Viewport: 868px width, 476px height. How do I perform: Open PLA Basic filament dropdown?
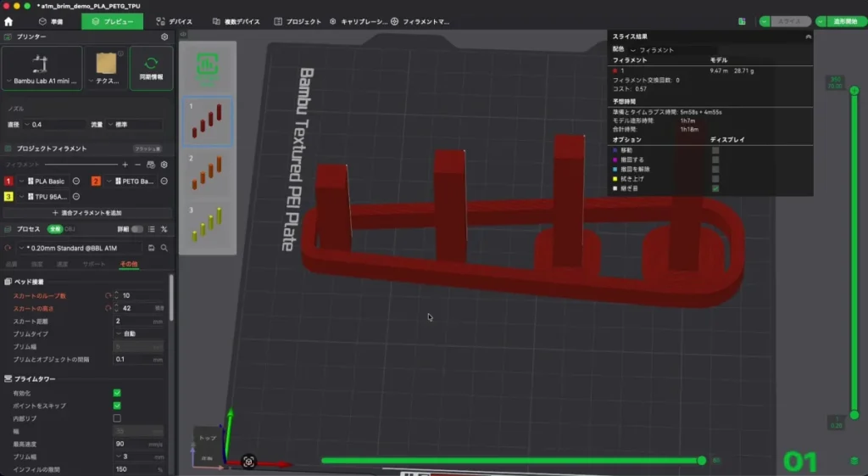tap(44, 182)
